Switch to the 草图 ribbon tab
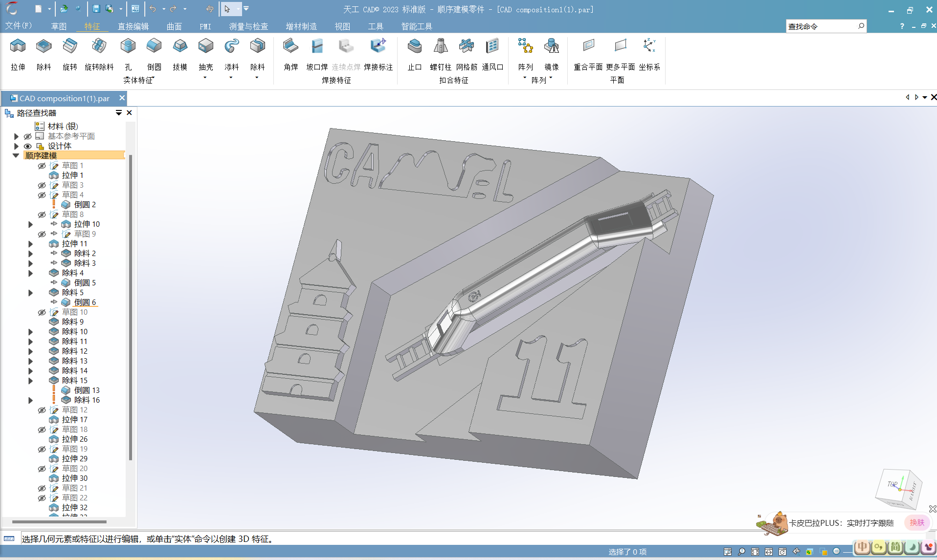 [59, 26]
